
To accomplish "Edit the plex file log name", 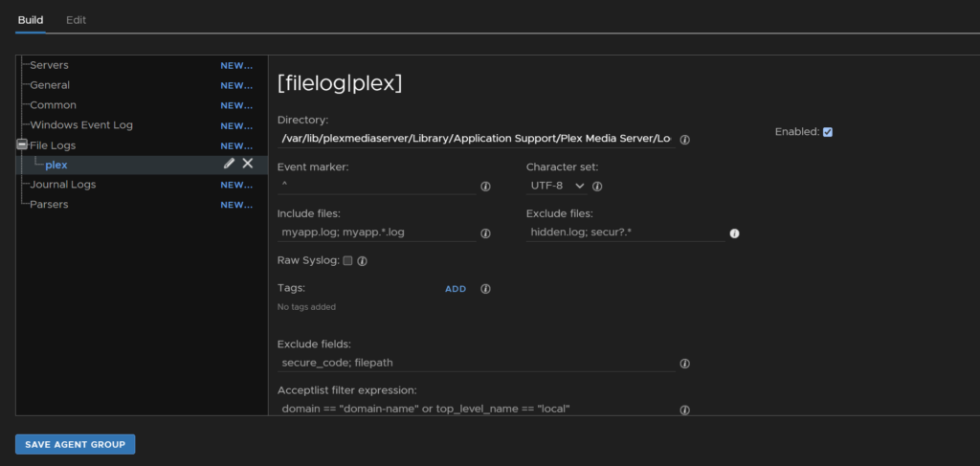I will pos(229,164).
